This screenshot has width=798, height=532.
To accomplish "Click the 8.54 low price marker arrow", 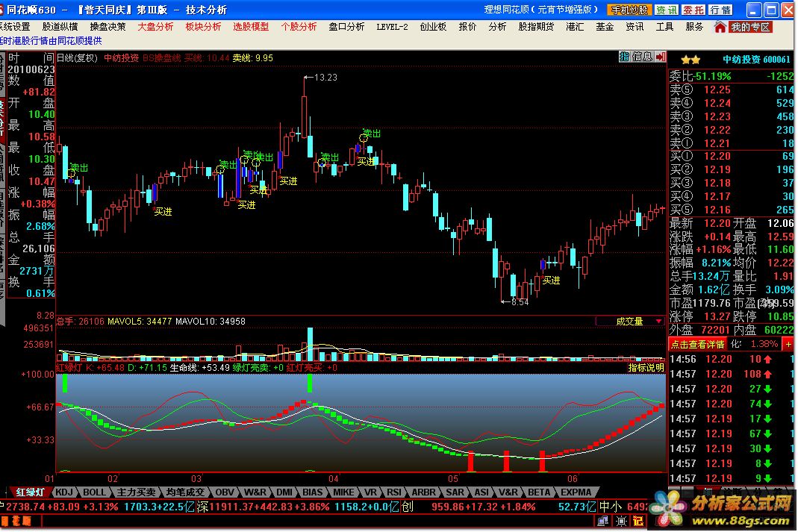I will pos(505,302).
